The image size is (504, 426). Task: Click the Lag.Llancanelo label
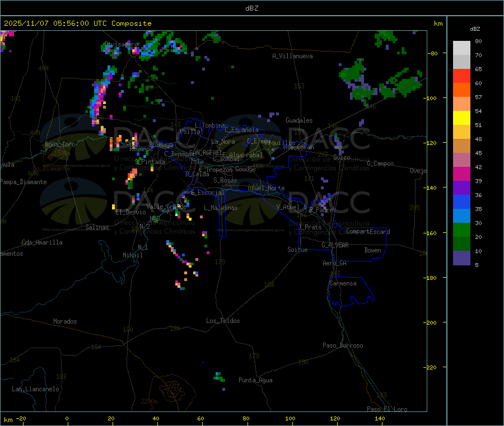[36, 389]
